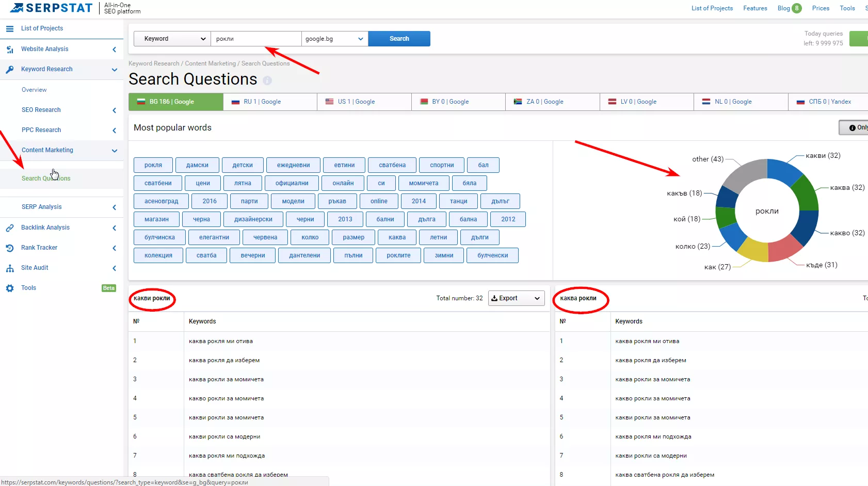
Task: Switch to the LV 0 Google tab
Action: tap(647, 102)
